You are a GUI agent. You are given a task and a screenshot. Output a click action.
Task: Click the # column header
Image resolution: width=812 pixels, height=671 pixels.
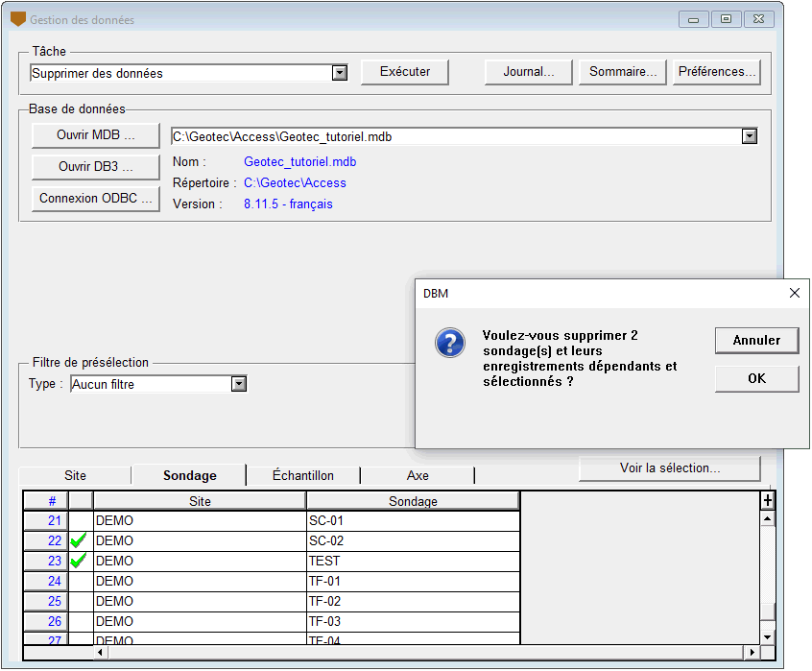pos(46,501)
